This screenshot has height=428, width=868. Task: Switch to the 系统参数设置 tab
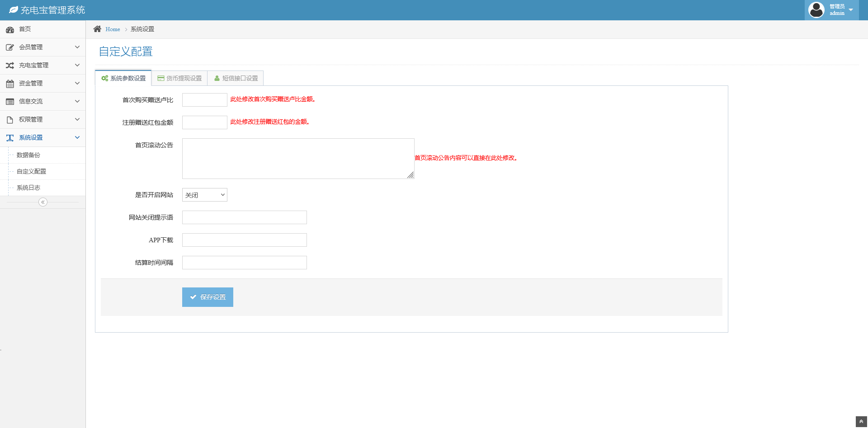point(123,78)
